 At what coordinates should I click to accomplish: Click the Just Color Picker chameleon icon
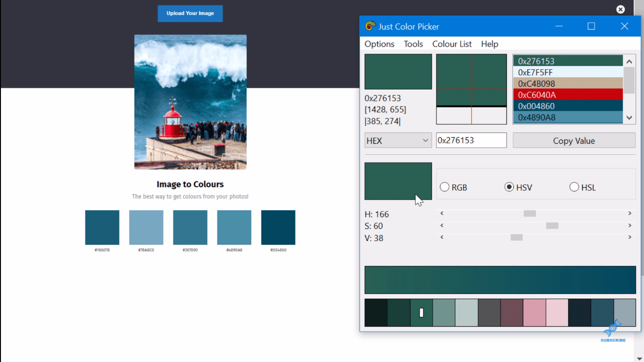point(370,26)
